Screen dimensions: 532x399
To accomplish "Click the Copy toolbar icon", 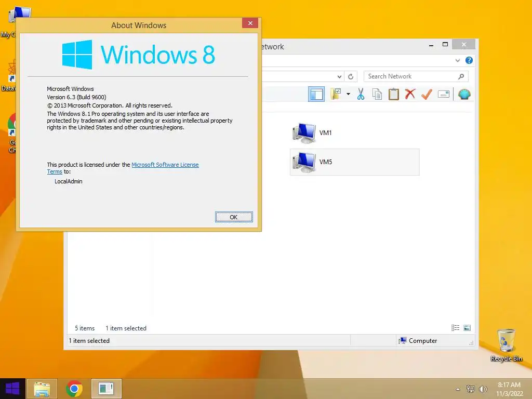I will 377,94.
